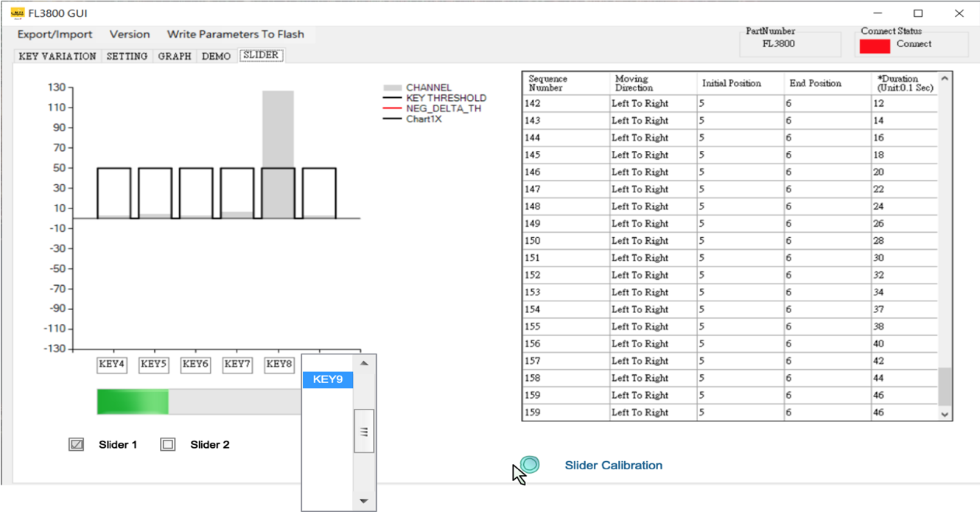Open the DEMO tab
980x512 pixels.
tap(216, 56)
